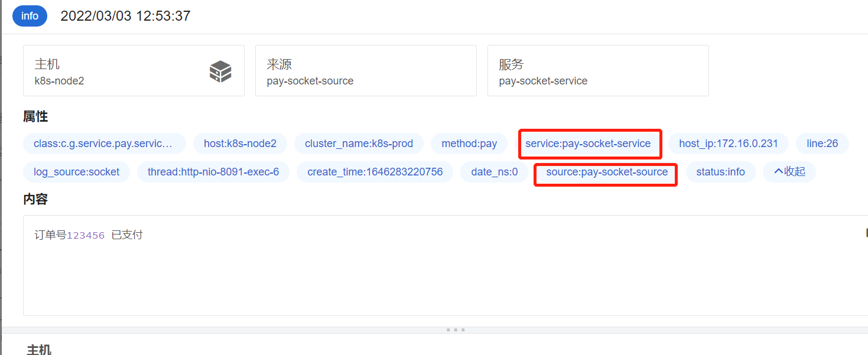Click the panel splitter handle dots
Screen dimensions: 868x355
[456, 330]
